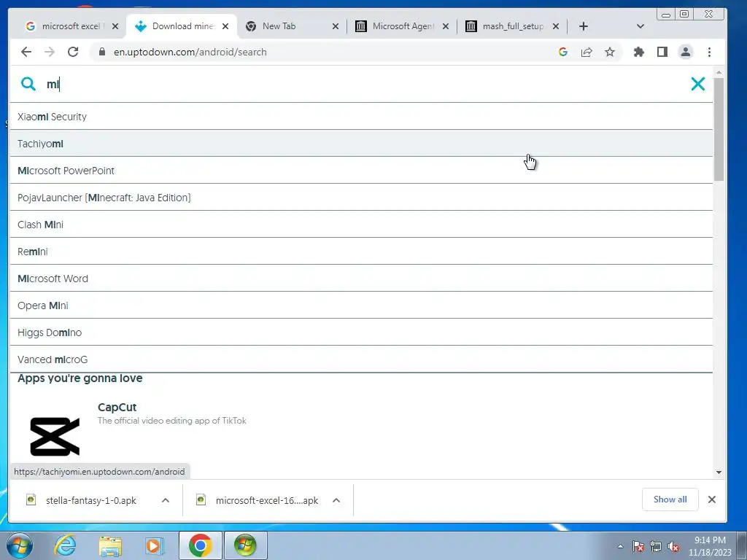The height and width of the screenshot is (560, 747).
Task: Open Windows Start menu
Action: 19,545
